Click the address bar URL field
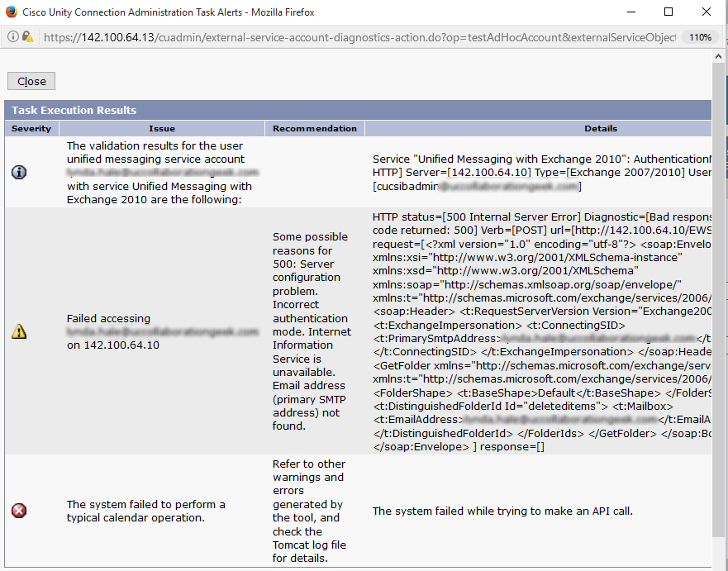 (359, 37)
